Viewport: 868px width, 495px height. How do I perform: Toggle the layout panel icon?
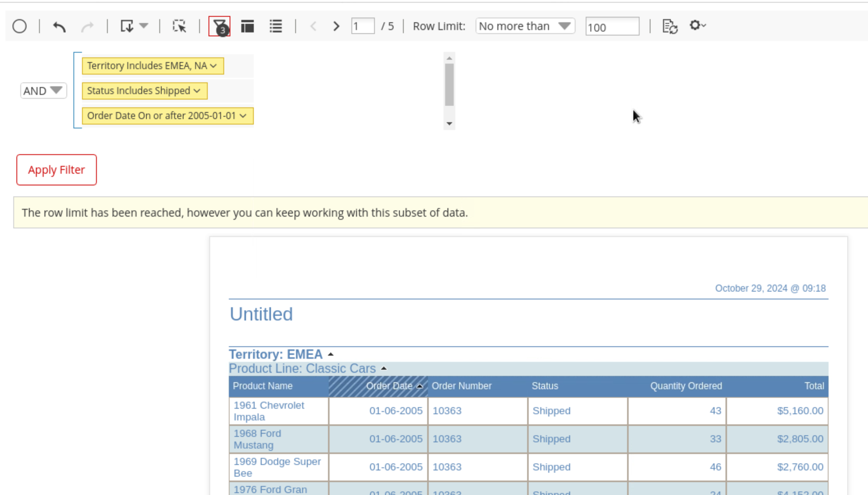pos(248,26)
